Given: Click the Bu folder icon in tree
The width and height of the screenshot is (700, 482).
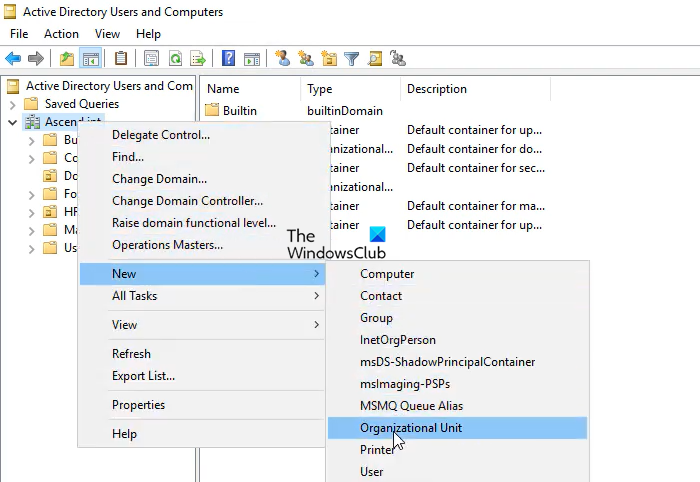Looking at the screenshot, I should (x=50, y=140).
